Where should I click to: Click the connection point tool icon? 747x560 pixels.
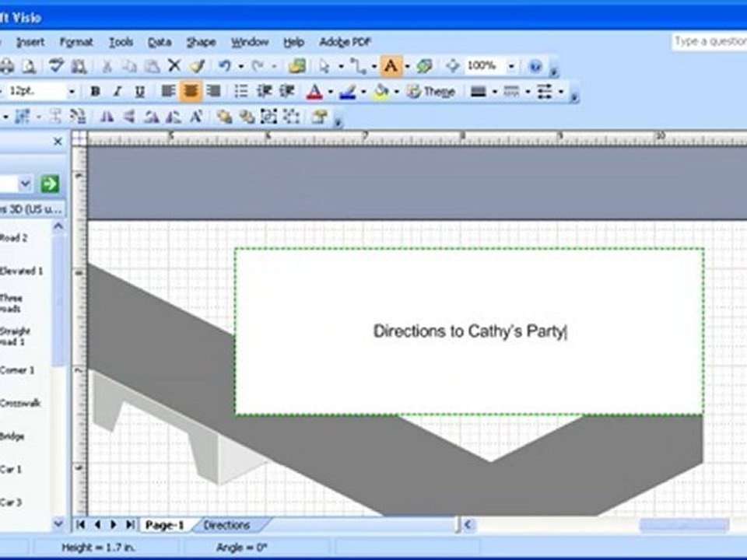(x=424, y=65)
